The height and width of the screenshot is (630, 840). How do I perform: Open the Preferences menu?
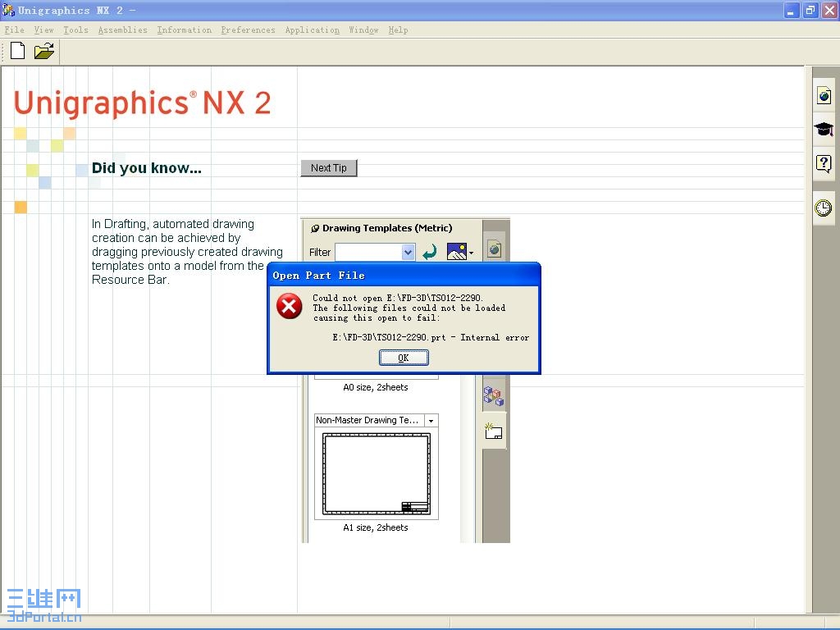(x=248, y=30)
